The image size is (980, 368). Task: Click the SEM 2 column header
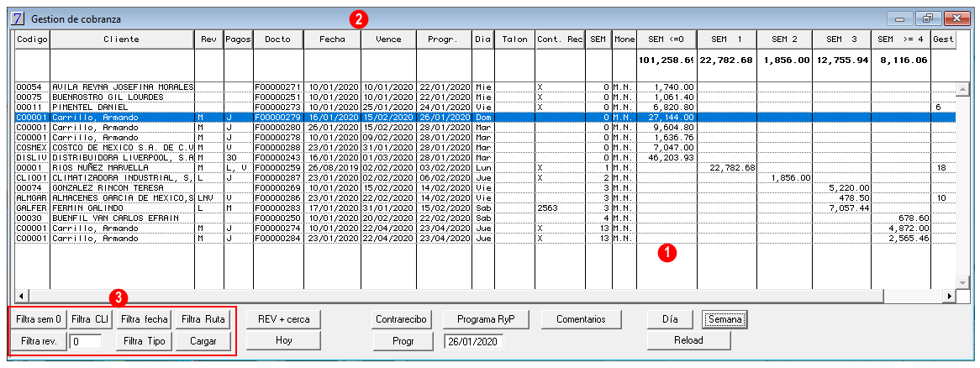[784, 39]
